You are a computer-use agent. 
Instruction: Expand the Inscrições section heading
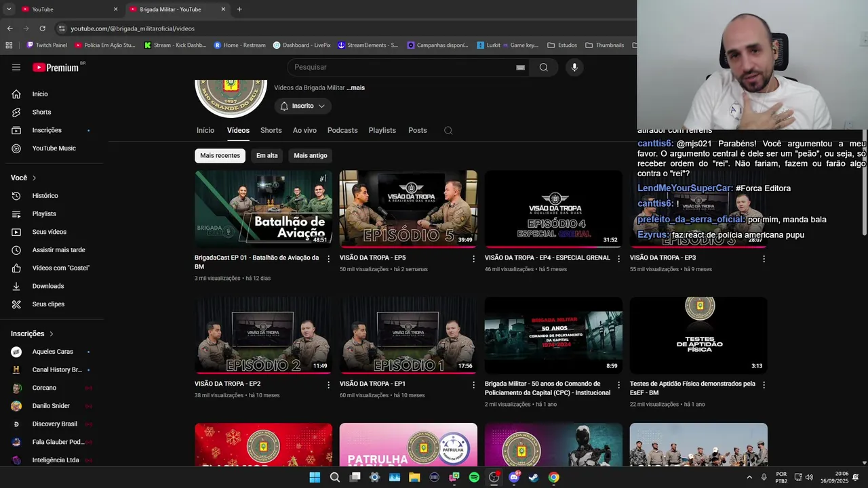(x=32, y=333)
